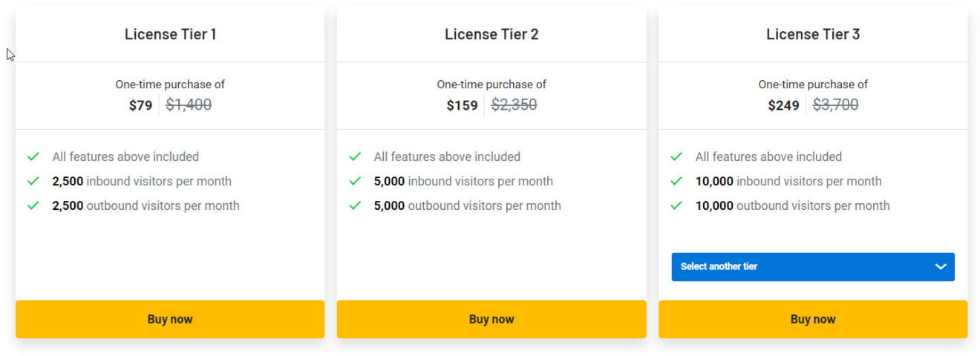Open the 'Select another tier' dropdown
Image resolution: width=980 pixels, height=356 pixels.
pos(813,266)
